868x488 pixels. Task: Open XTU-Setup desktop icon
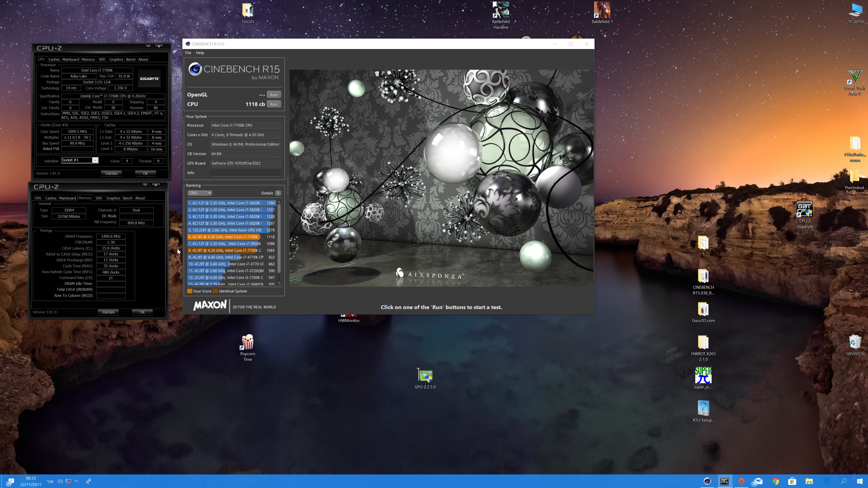(703, 411)
